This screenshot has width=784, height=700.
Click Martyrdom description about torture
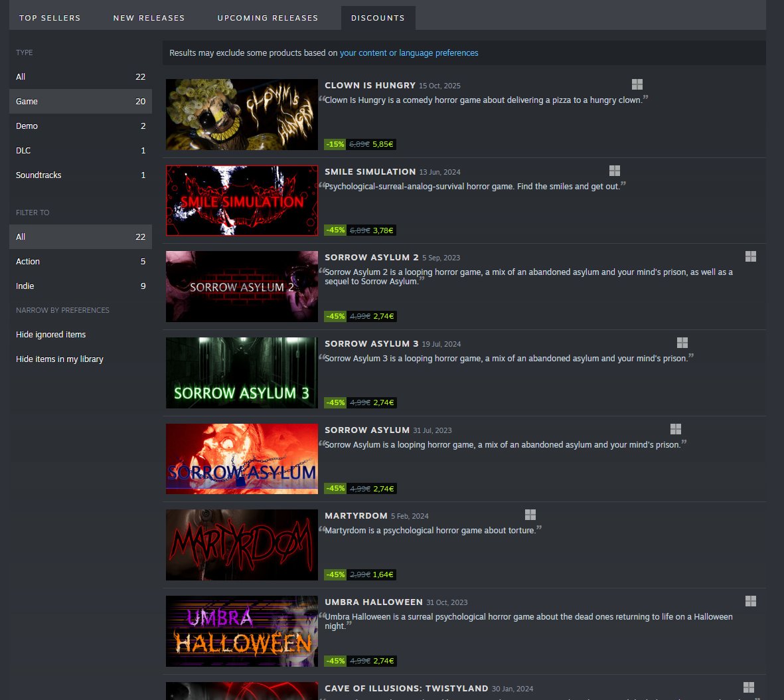tap(430, 531)
